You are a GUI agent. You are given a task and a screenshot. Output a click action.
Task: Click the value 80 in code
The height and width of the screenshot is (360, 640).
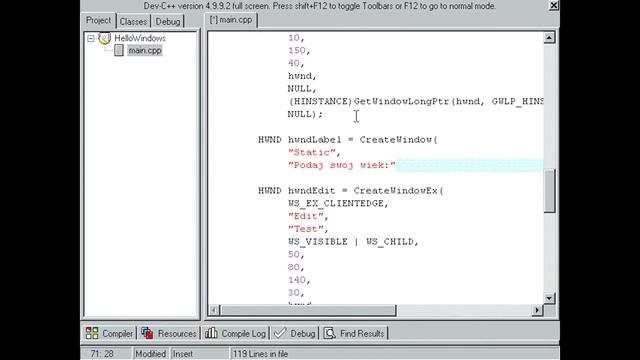click(x=294, y=267)
